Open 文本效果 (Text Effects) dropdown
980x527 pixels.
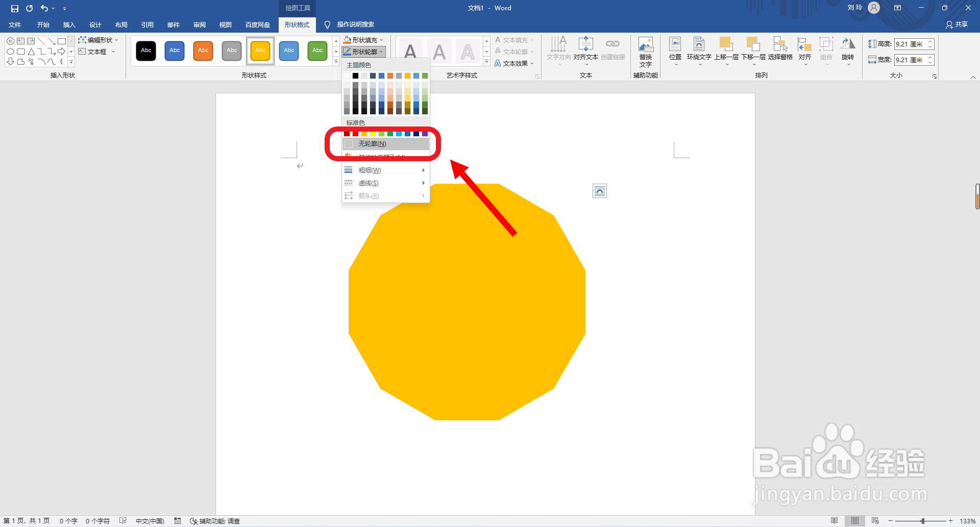[x=514, y=63]
